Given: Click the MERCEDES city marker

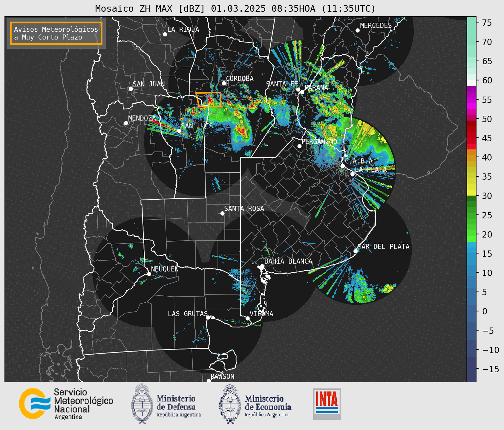Looking at the screenshot, I should (x=358, y=31).
